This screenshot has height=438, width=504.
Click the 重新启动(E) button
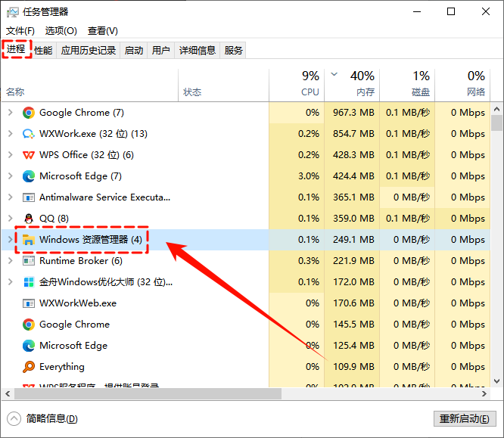point(465,419)
